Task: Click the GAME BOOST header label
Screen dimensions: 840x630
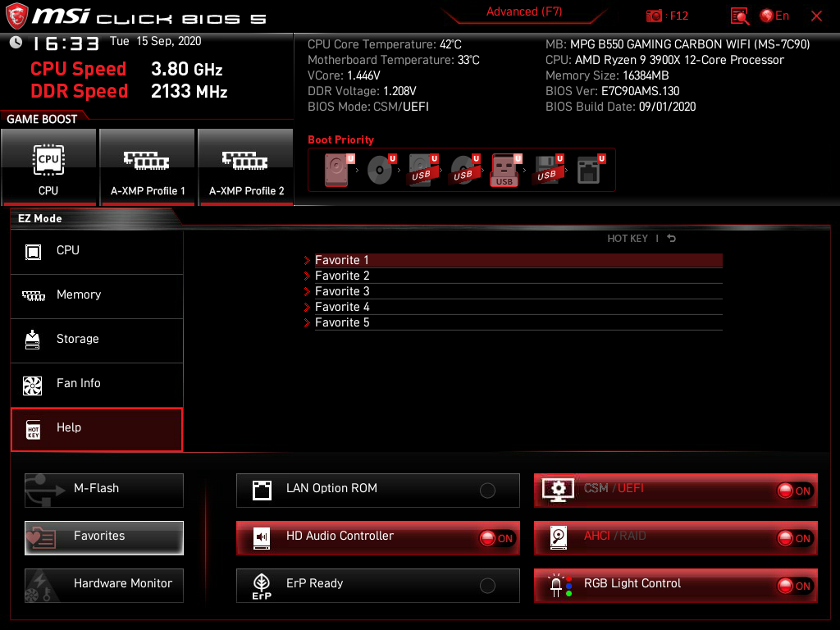Action: click(x=42, y=119)
